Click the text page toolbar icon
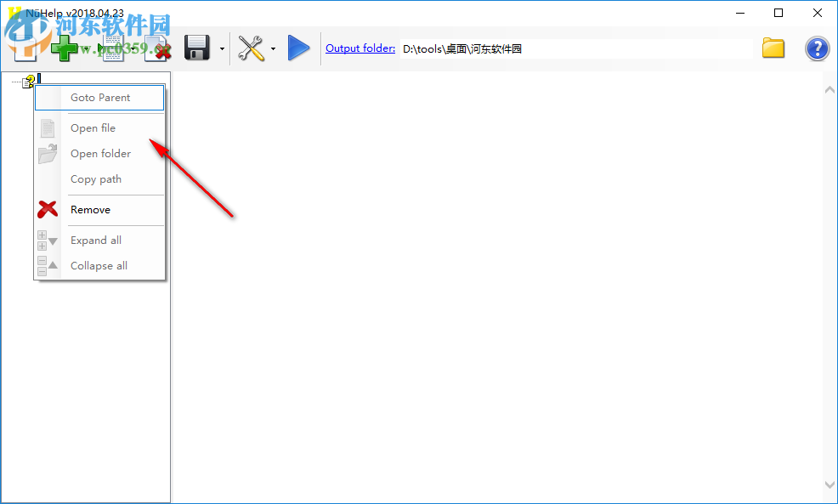This screenshot has width=838, height=504. tap(111, 48)
